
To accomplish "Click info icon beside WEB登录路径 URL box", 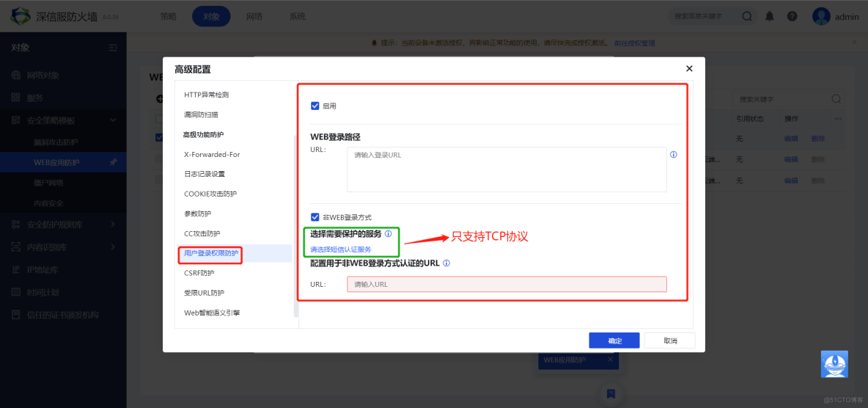I will pyautogui.click(x=674, y=155).
